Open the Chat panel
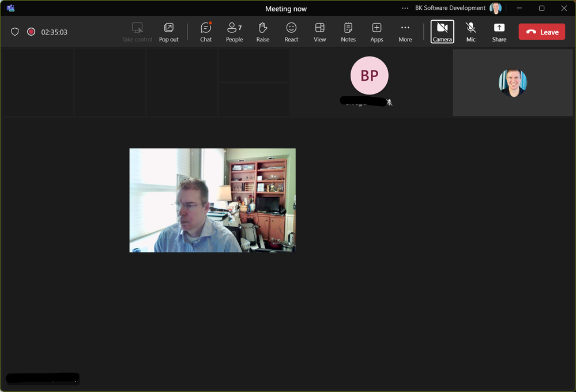Image resolution: width=576 pixels, height=392 pixels. click(x=206, y=32)
